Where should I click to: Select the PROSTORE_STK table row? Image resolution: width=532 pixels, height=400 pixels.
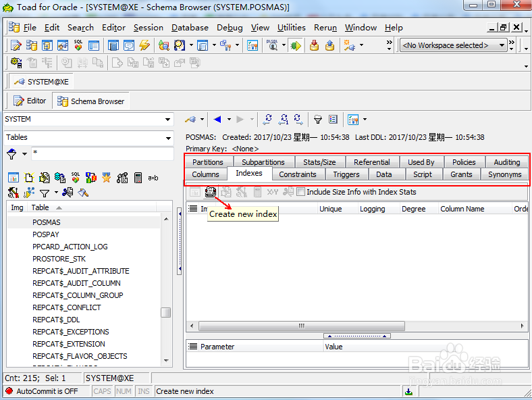(x=84, y=259)
